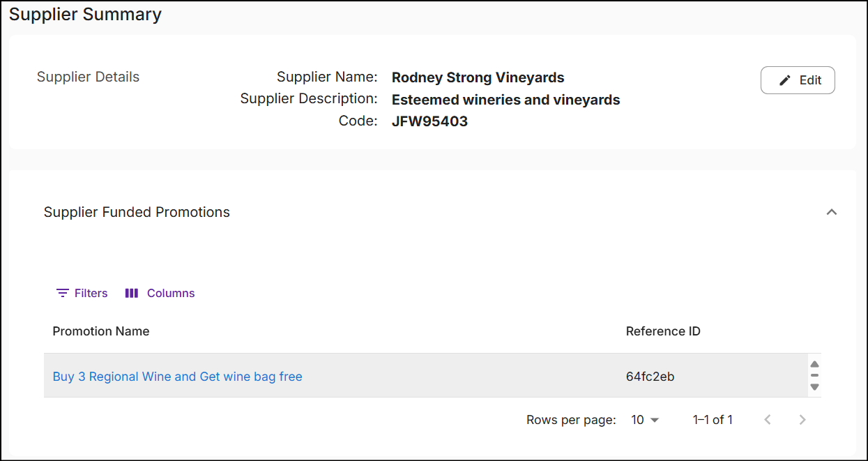This screenshot has width=868, height=461.
Task: Click the Edit button with pencil icon
Action: pyautogui.click(x=798, y=80)
